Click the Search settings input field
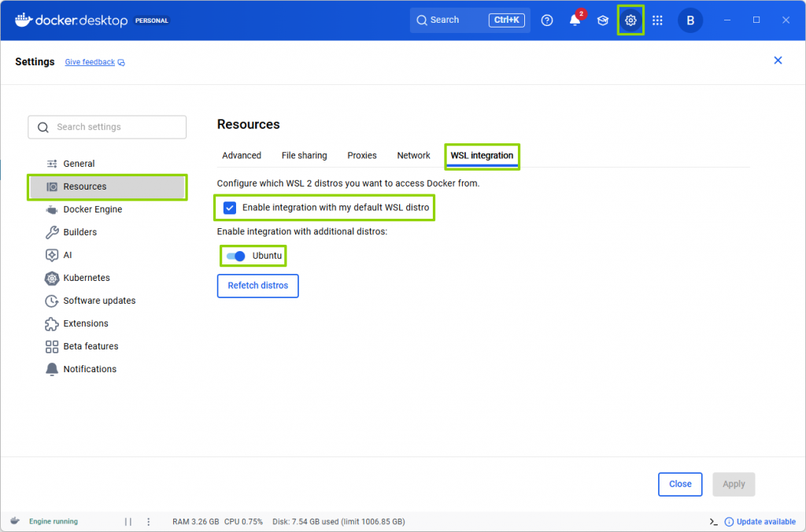This screenshot has height=532, width=806. 107,127
